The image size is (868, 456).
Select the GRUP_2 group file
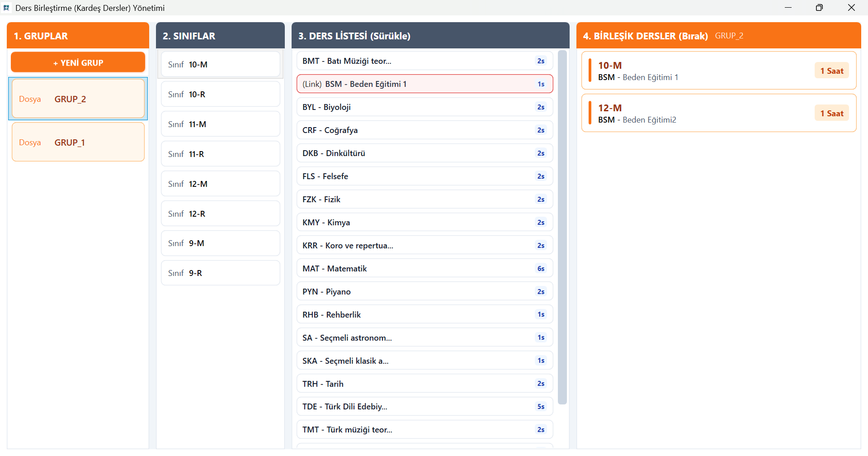(78, 99)
